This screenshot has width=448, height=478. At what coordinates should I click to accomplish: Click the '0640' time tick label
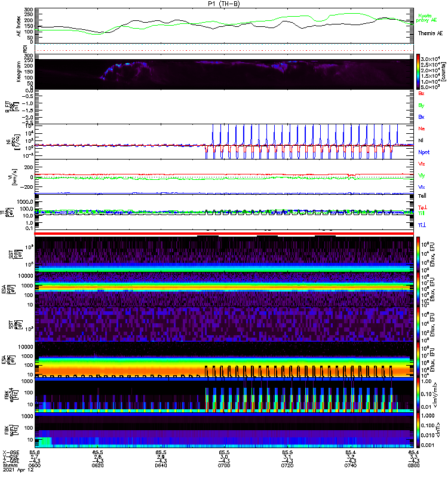point(161,465)
